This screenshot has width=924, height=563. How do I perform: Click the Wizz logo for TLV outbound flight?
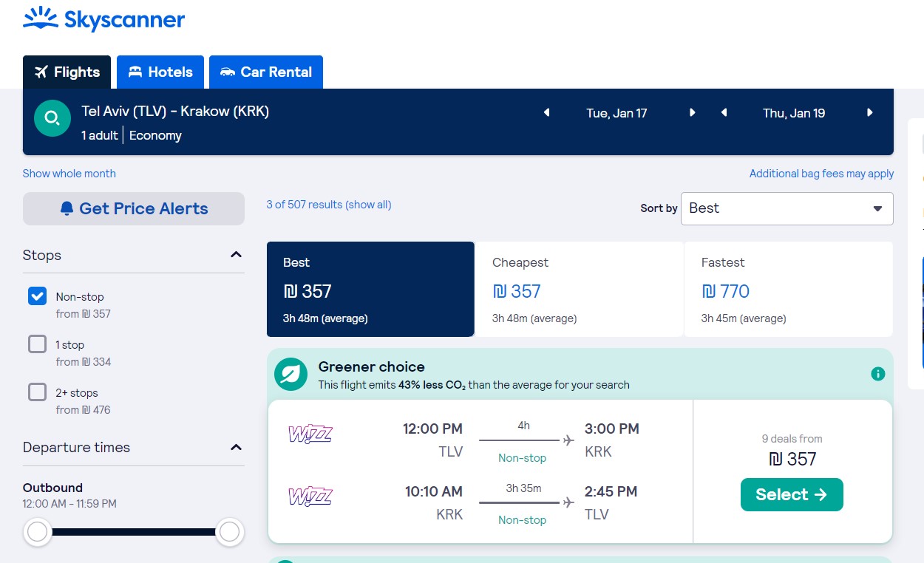[x=310, y=434]
